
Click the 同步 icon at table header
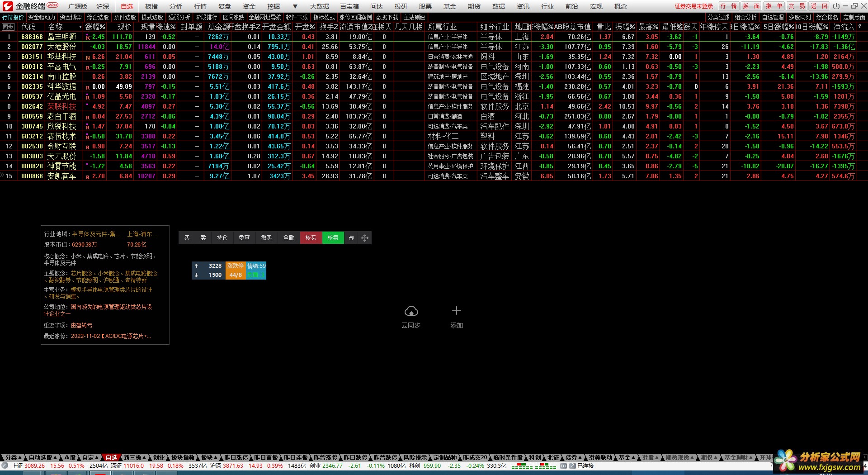9,27
